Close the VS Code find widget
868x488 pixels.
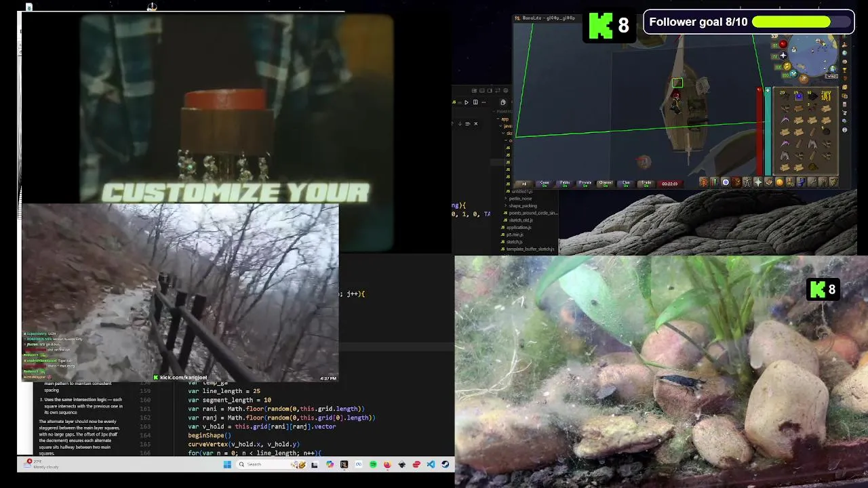click(475, 123)
